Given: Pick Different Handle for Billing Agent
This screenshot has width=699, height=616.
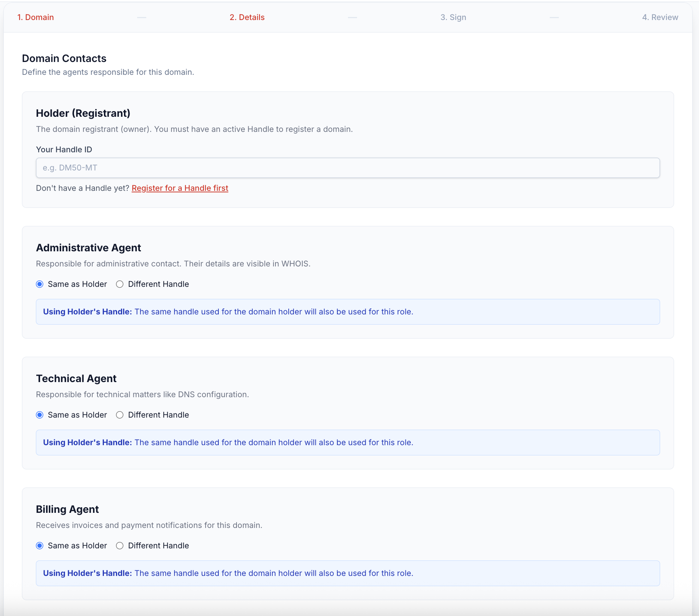Looking at the screenshot, I should pos(120,546).
